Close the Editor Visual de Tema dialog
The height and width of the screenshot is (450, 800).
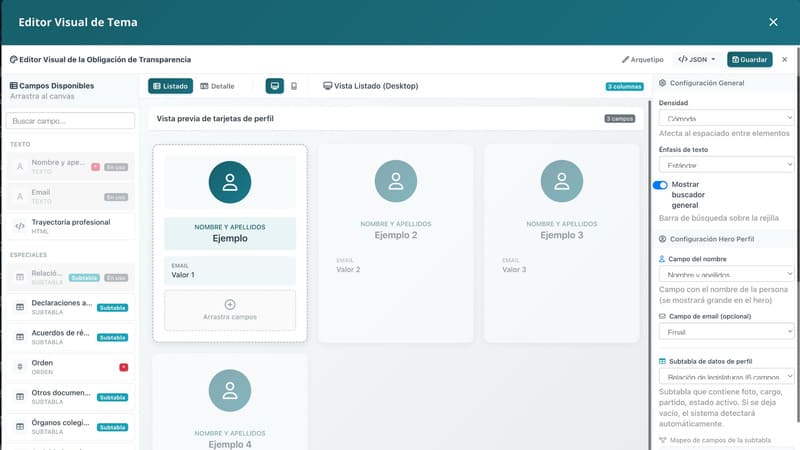point(773,22)
